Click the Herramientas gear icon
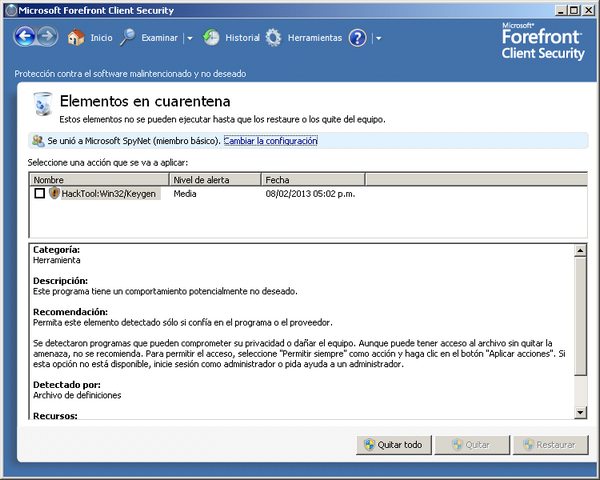Image resolution: width=600 pixels, height=480 pixels. 273,38
